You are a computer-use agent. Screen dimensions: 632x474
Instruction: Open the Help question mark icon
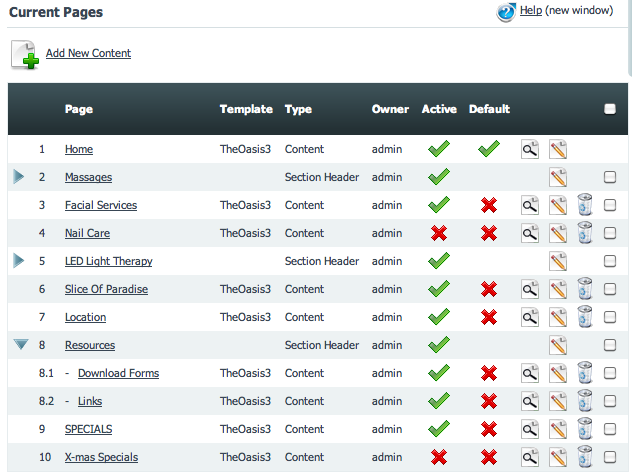point(506,12)
